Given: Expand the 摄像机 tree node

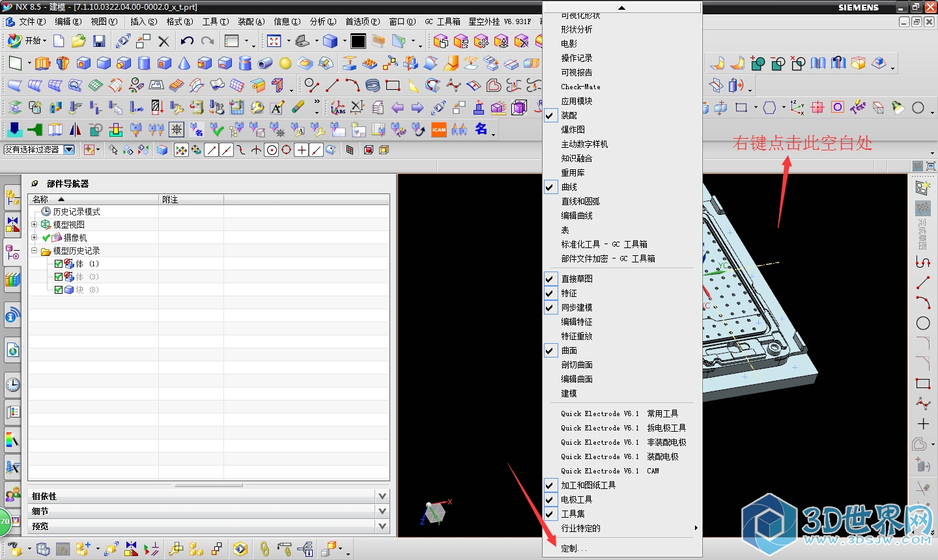Looking at the screenshot, I should [x=35, y=238].
